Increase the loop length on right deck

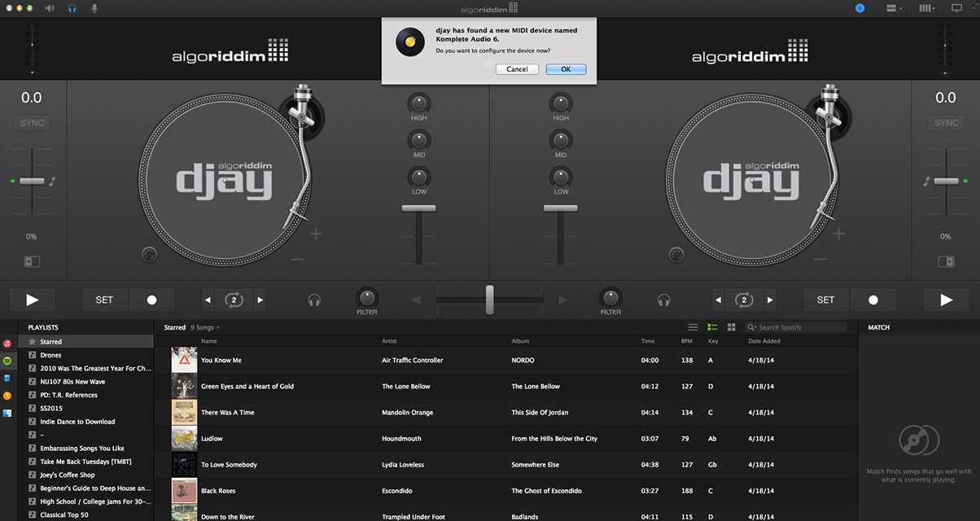point(770,300)
